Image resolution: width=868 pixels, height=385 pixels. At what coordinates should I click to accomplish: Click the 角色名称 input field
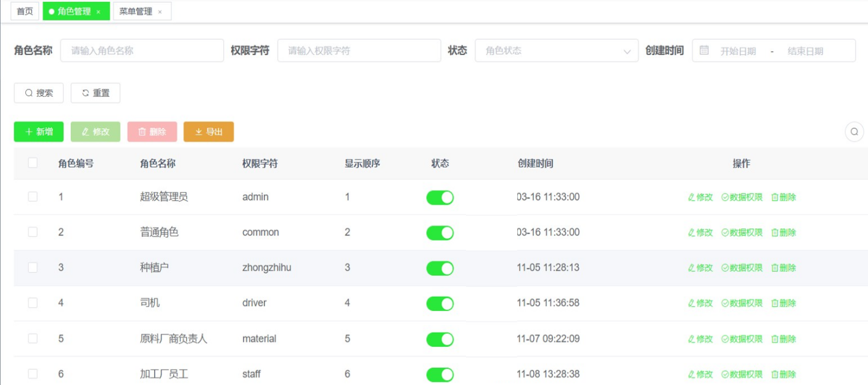tap(142, 51)
